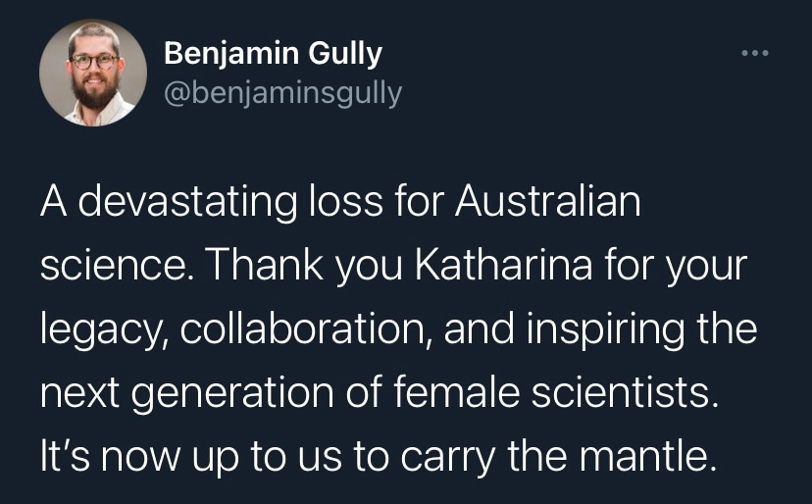This screenshot has height=504, width=812.
Task: Open the tweet text about Katharina
Action: coord(392,328)
